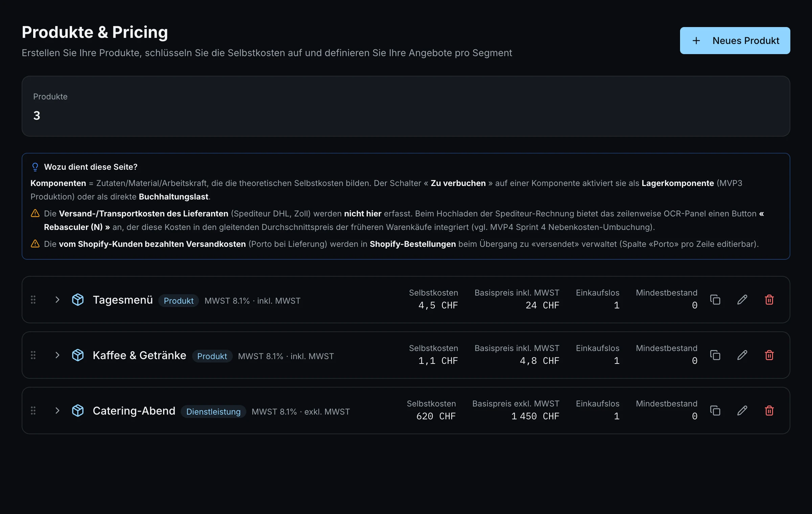Image resolution: width=812 pixels, height=514 pixels.
Task: Duplicate the Tagesmenü product
Action: click(x=715, y=300)
